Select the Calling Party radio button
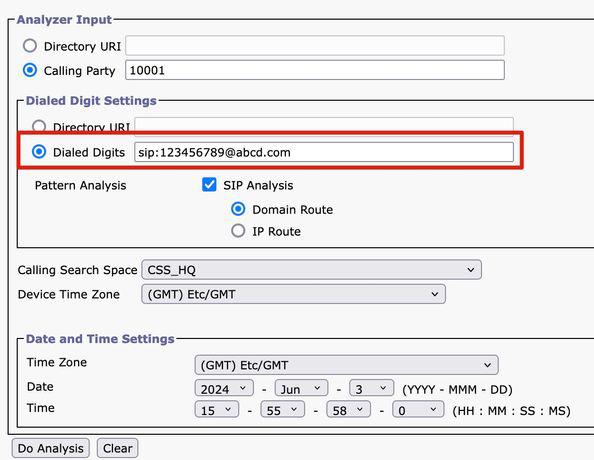This screenshot has height=460, width=594. pos(30,70)
